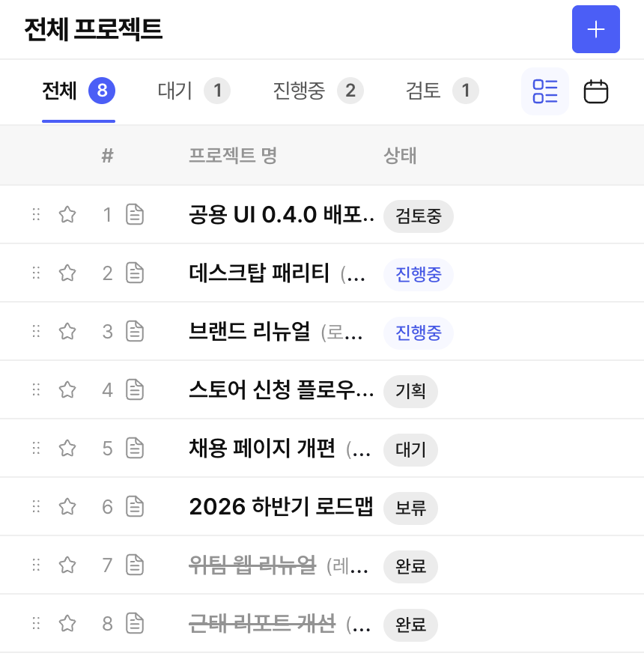
Task: Click drag handle of 근태 리포트 row
Action: point(36,623)
